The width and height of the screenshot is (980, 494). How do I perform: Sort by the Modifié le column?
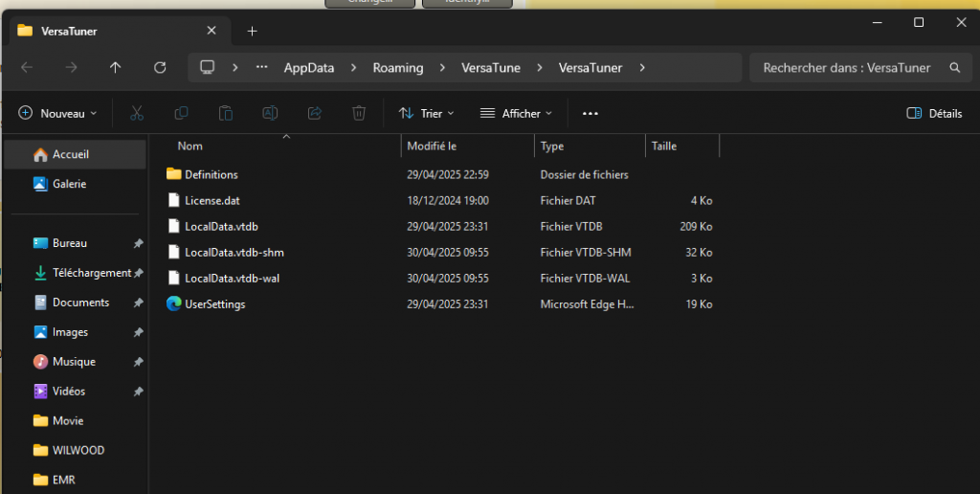point(432,146)
